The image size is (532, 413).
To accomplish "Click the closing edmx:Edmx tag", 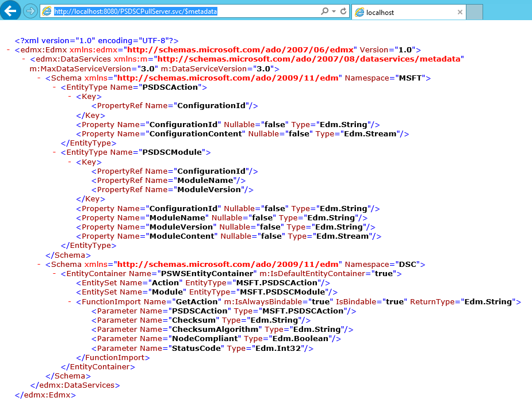I will click(x=45, y=395).
